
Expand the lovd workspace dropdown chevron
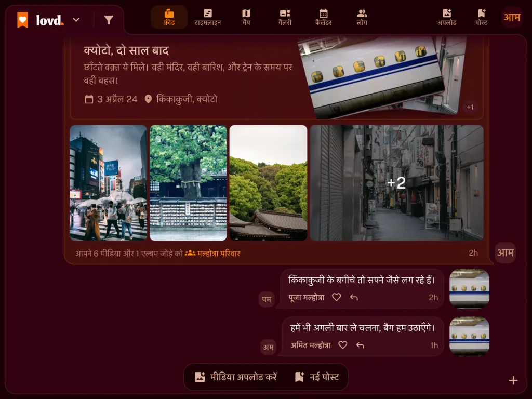click(x=76, y=20)
